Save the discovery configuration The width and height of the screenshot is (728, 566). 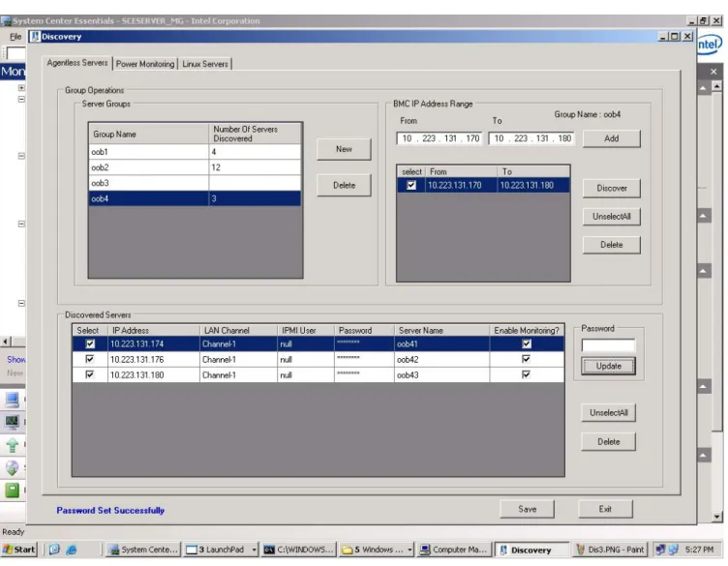527,509
